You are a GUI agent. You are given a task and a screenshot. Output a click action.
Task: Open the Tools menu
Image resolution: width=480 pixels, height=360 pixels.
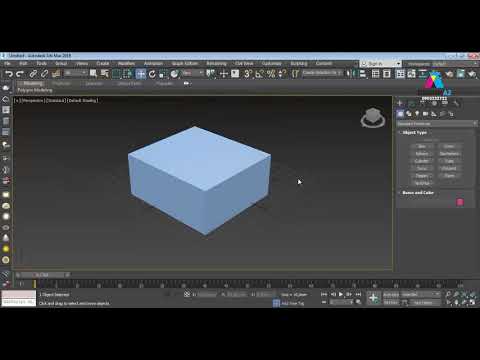point(42,64)
